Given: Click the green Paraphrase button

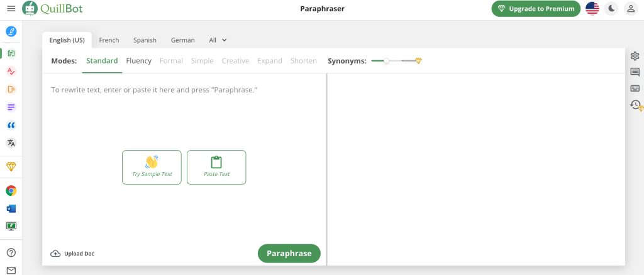Looking at the screenshot, I should coord(289,253).
